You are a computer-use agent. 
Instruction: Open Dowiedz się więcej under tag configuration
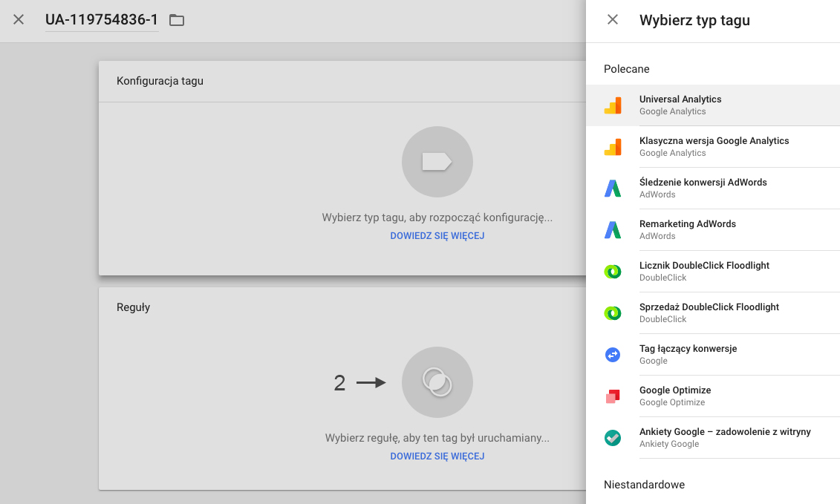(x=437, y=236)
